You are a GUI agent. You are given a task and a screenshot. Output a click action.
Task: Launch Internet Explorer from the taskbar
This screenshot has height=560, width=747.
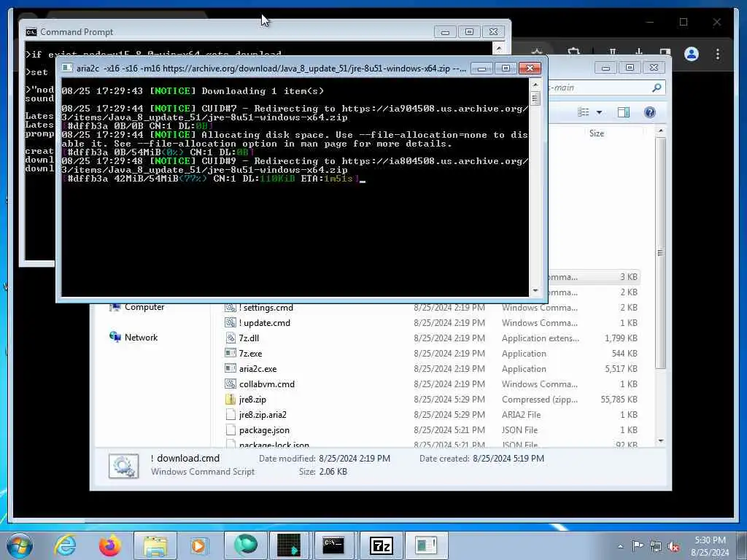coord(65,545)
